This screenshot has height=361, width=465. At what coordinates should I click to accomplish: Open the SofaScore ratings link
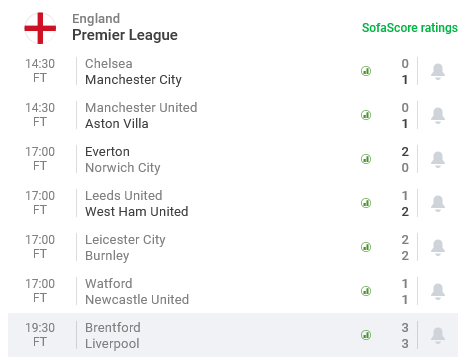tap(410, 28)
